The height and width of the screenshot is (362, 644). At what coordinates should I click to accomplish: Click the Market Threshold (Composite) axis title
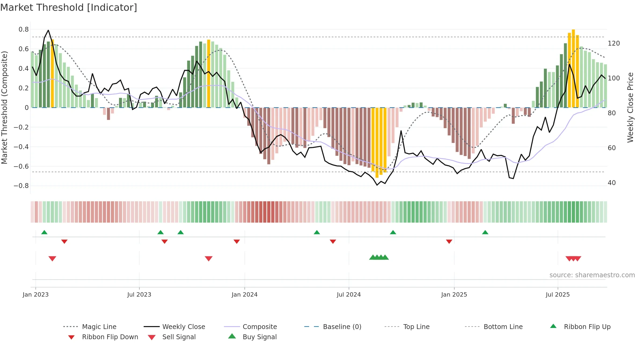4,108
